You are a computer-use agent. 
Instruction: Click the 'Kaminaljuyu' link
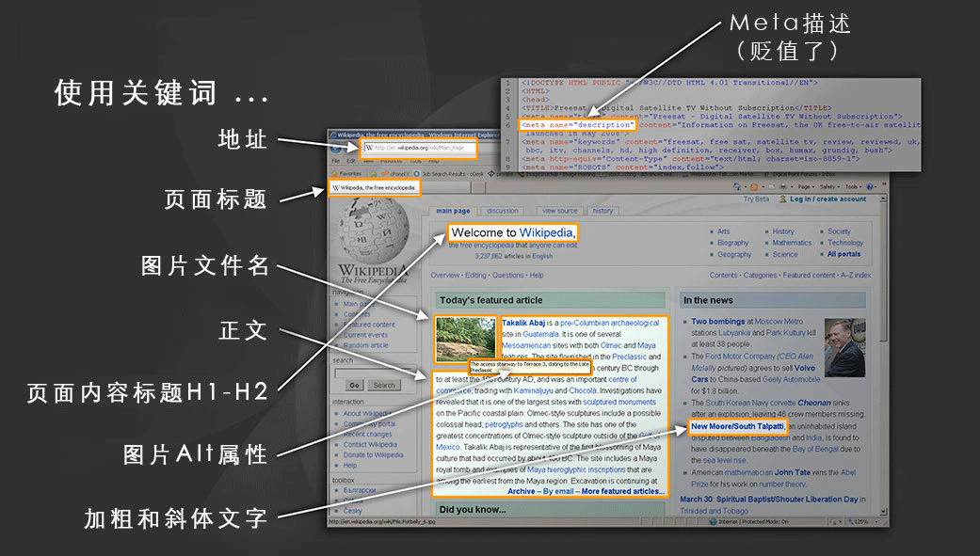pos(534,390)
